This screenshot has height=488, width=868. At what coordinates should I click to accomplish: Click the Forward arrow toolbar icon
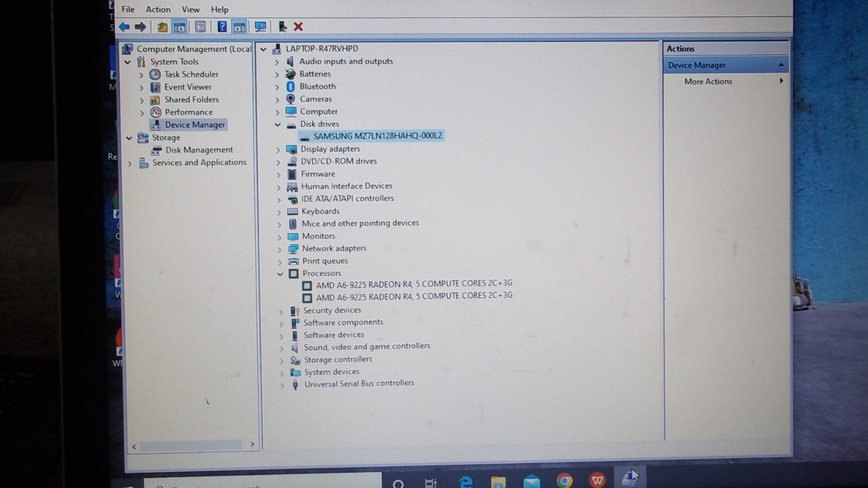click(141, 27)
